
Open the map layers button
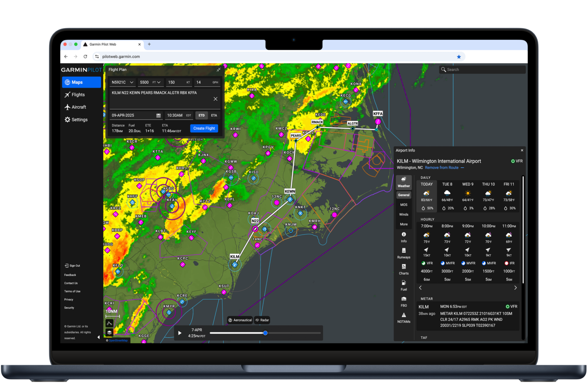pos(109,332)
